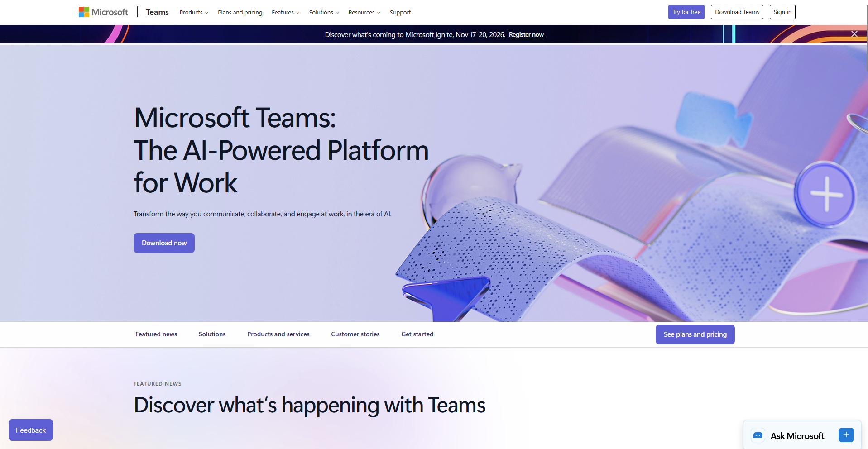Click the Teams product title link
This screenshot has height=449, width=868.
157,12
